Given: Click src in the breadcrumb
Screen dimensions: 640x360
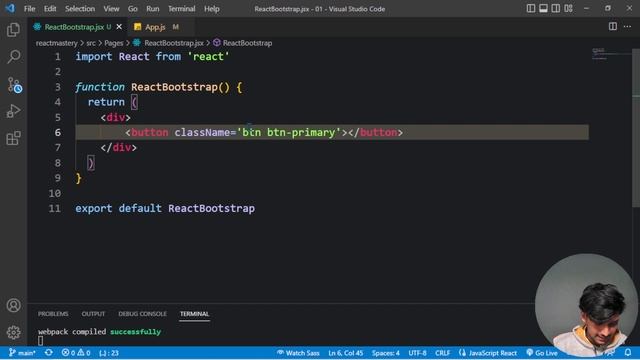Looking at the screenshot, I should (x=91, y=43).
